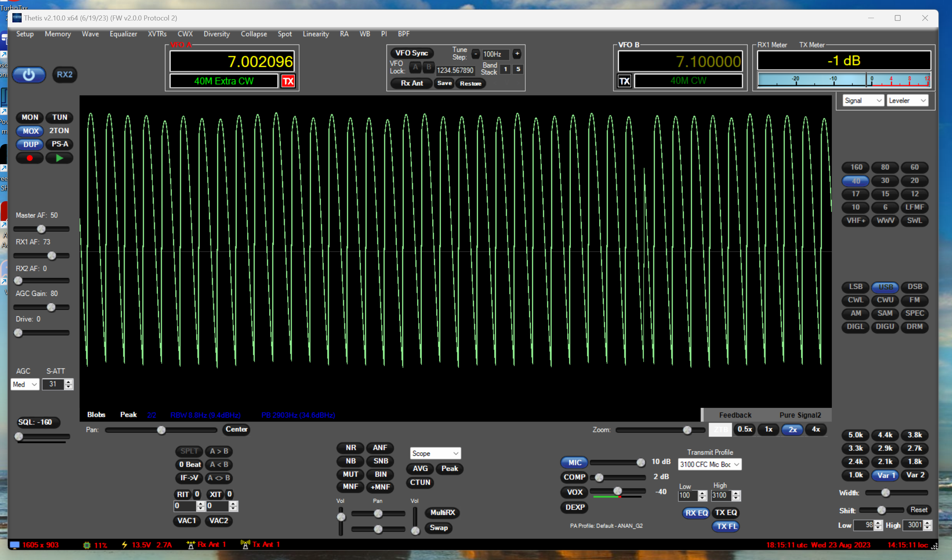Increase the transmit High filter value
The image size is (952, 560).
pos(736,493)
